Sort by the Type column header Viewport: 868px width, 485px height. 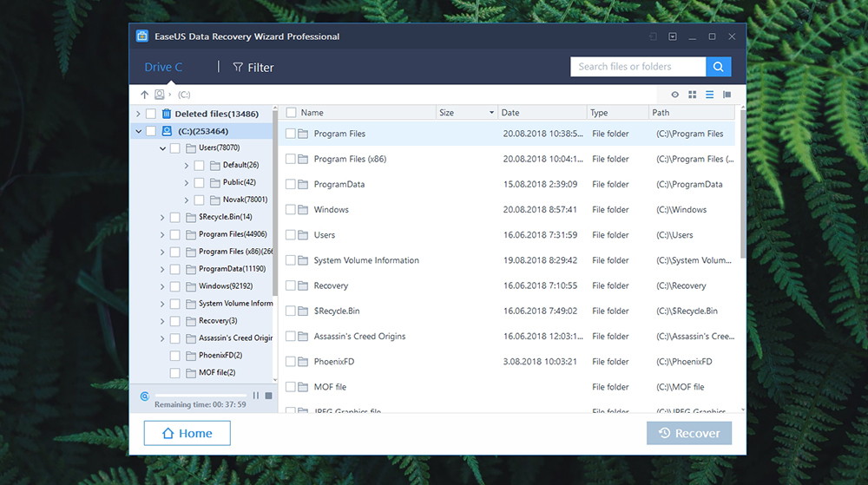point(617,113)
